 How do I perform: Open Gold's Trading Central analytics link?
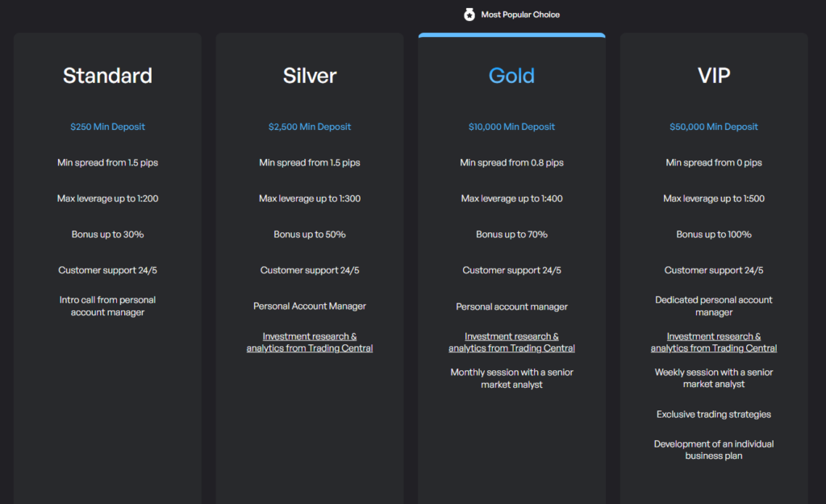click(511, 342)
